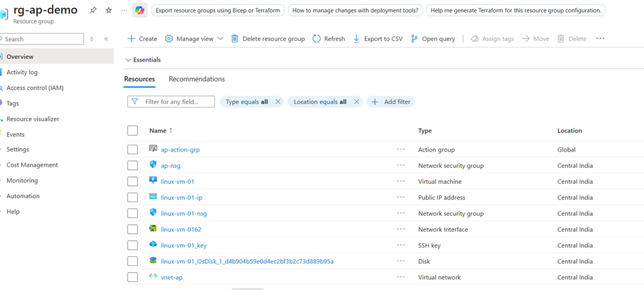This screenshot has height=290, width=644.
Task: Click the linux-vm-01 virtual machine icon
Action: point(153,181)
